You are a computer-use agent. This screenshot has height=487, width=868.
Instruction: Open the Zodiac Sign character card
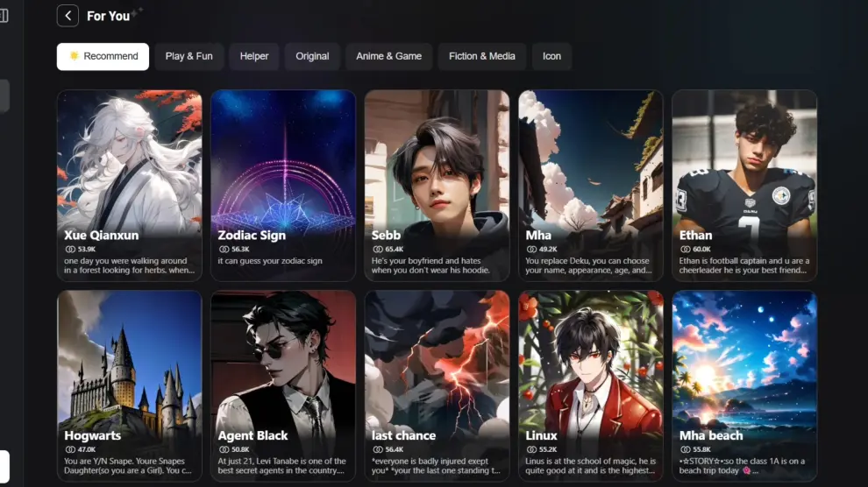(283, 185)
